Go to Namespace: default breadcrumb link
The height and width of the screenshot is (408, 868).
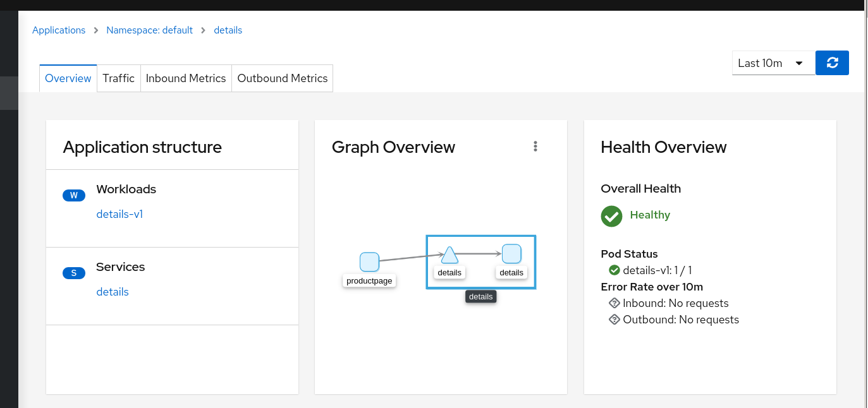click(x=149, y=30)
